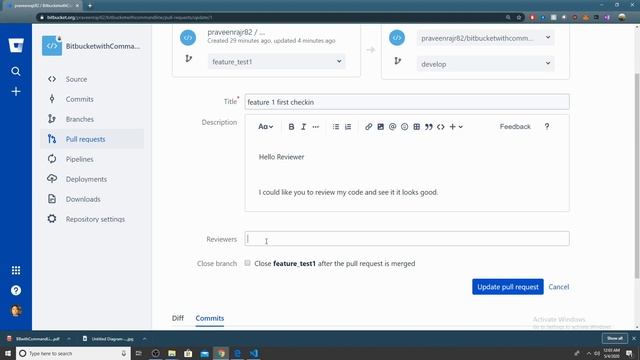Screen dimensions: 640x360
Task: Click the Feedback button in the editor
Action: pyautogui.click(x=515, y=127)
